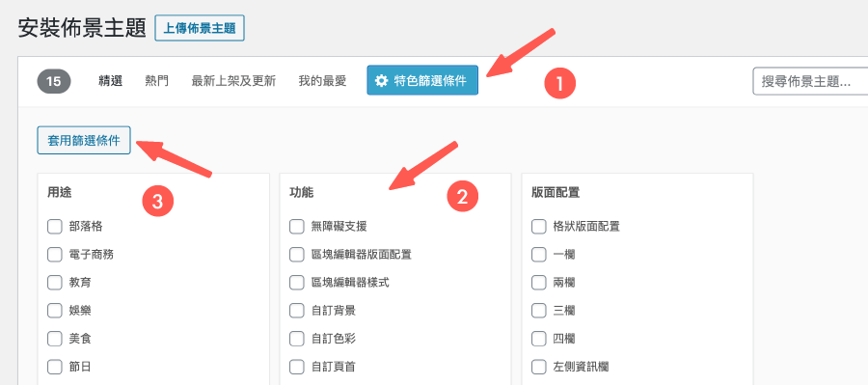
Task: Enable the 左側資訊欄 checkbox
Action: 538,366
